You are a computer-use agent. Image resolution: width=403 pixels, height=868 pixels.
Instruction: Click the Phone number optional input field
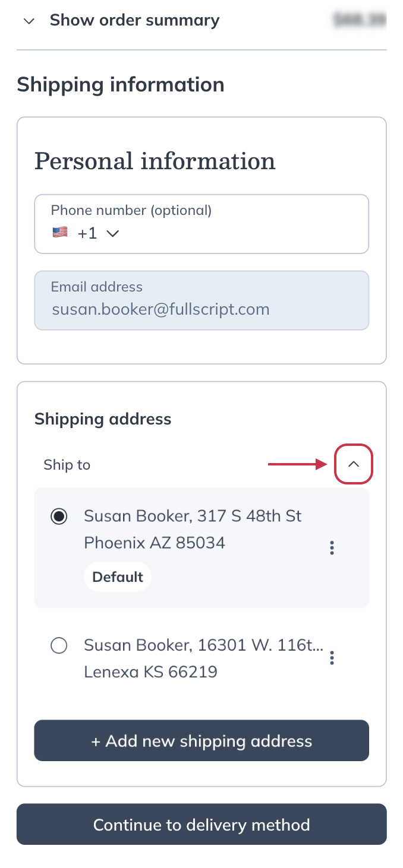point(201,223)
